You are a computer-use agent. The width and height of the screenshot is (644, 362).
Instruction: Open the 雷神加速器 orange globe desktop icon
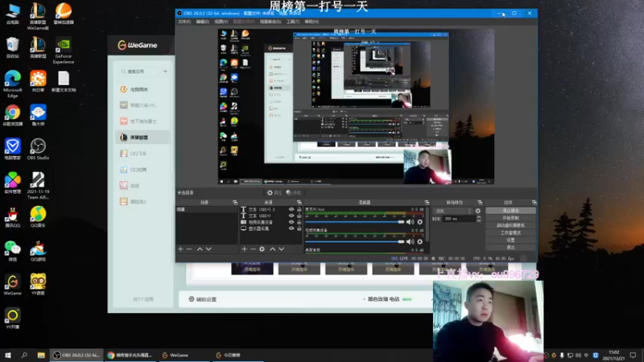(64, 14)
